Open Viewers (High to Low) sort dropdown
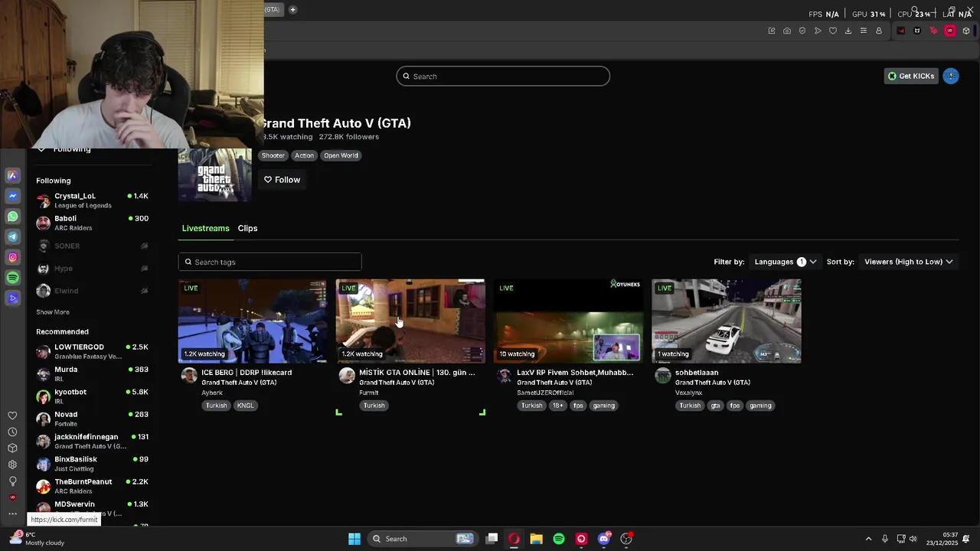The image size is (980, 551). [x=908, y=262]
